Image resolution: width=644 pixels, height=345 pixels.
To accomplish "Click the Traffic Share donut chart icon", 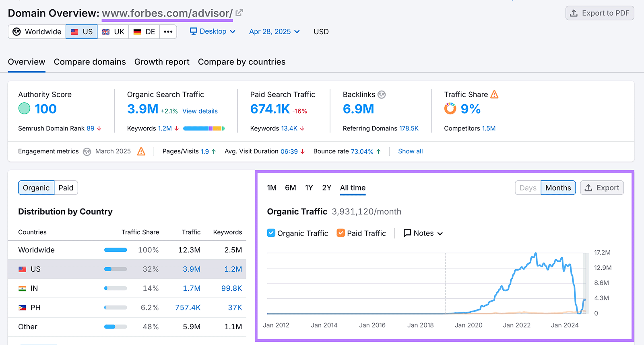I will pyautogui.click(x=450, y=109).
